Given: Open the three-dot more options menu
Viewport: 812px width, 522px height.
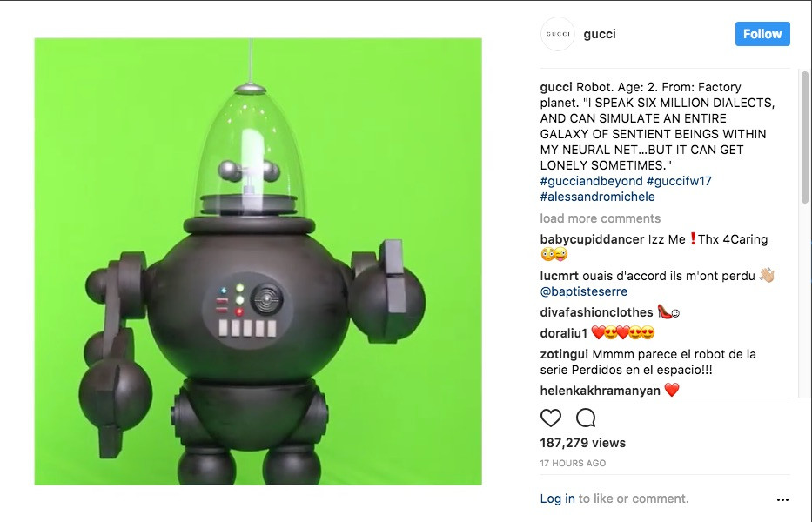Looking at the screenshot, I should click(782, 499).
